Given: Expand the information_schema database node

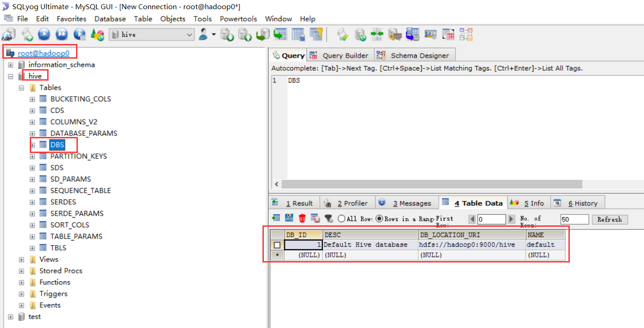Looking at the screenshot, I should [11, 65].
